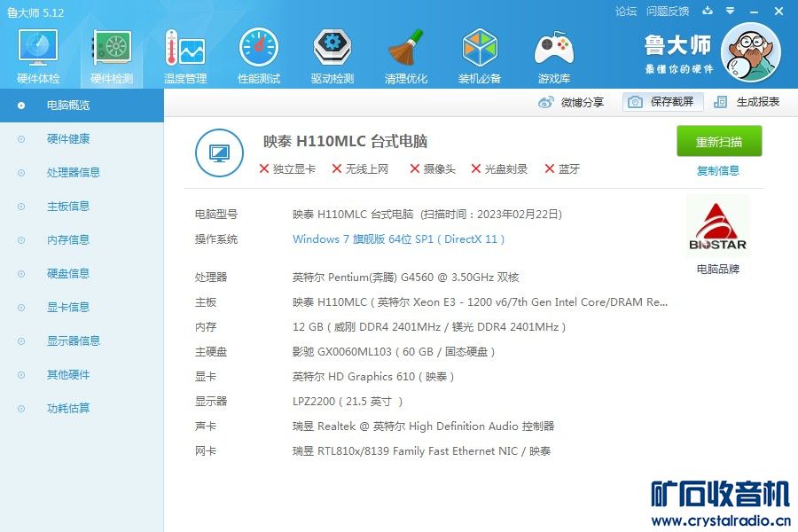
Task: Click the HD Graphics 610 value
Action: [373, 376]
